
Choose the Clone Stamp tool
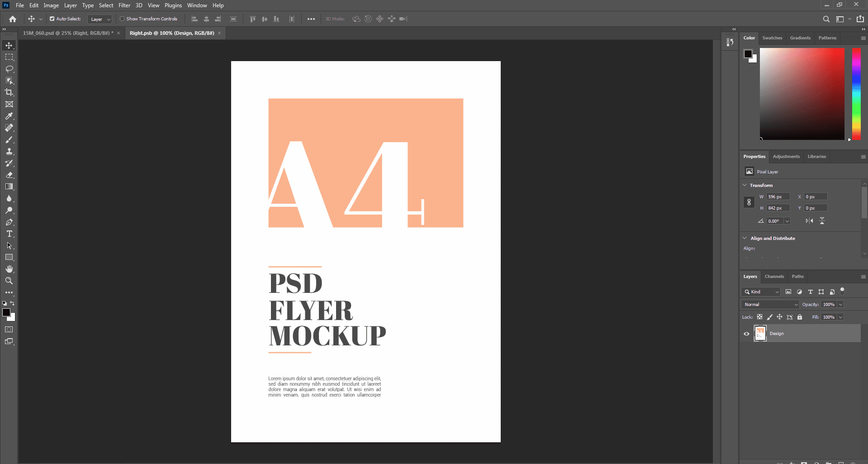(9, 151)
